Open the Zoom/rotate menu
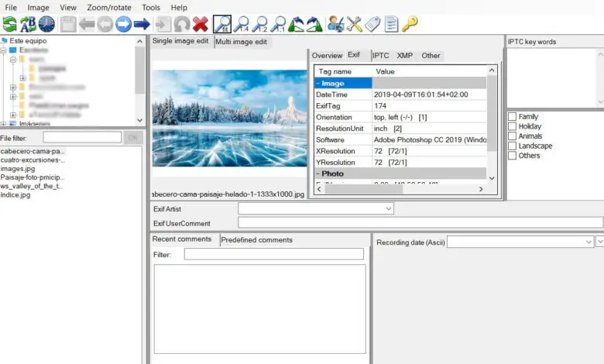Viewport: 604px width, 364px height. [108, 7]
